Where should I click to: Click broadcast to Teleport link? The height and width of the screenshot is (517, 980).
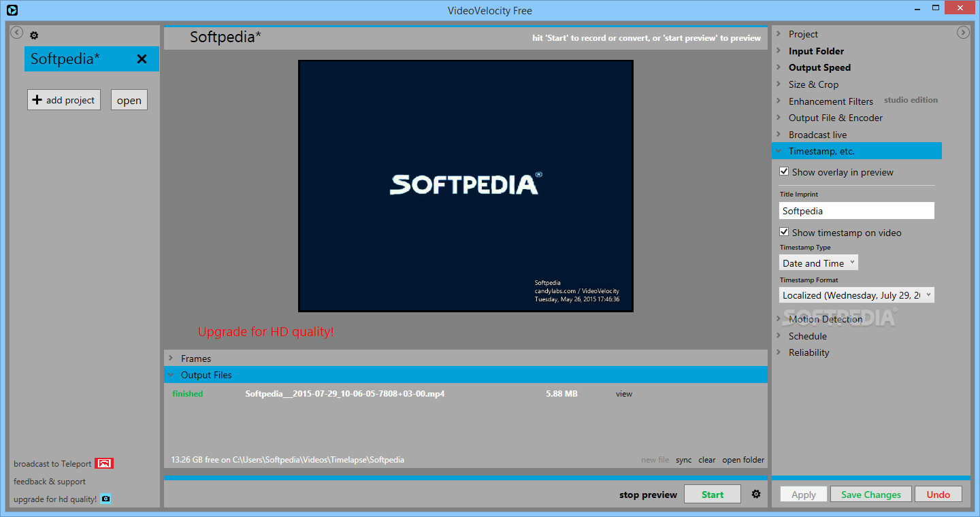tap(52, 464)
